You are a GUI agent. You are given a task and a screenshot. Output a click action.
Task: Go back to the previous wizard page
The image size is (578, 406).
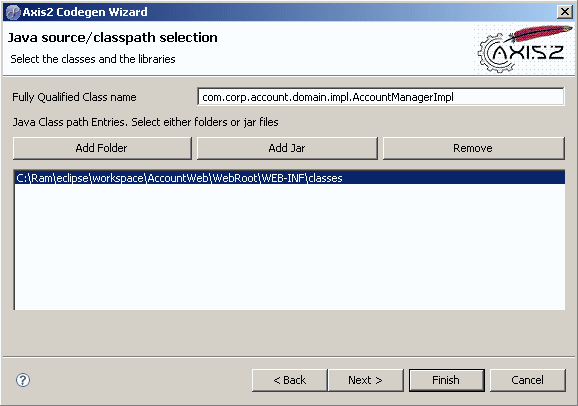(x=290, y=380)
